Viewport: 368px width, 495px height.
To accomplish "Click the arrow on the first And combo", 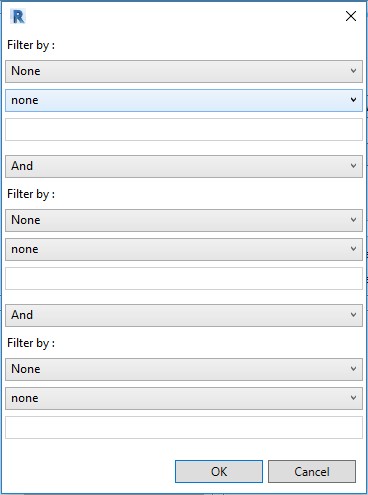I will (353, 166).
